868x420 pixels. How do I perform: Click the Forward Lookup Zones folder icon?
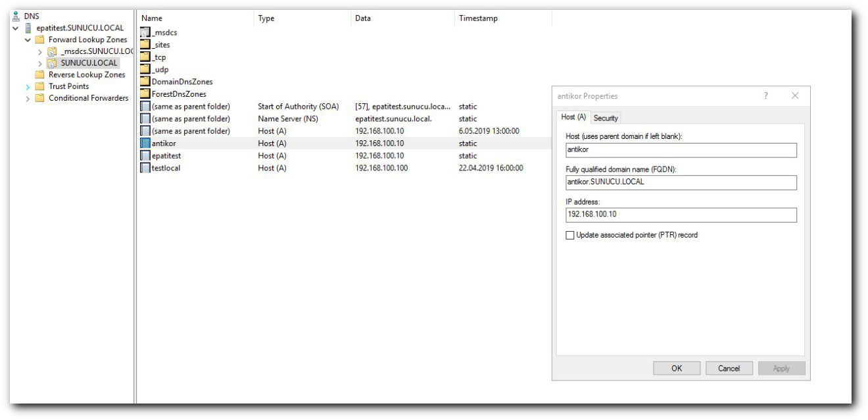coord(39,39)
